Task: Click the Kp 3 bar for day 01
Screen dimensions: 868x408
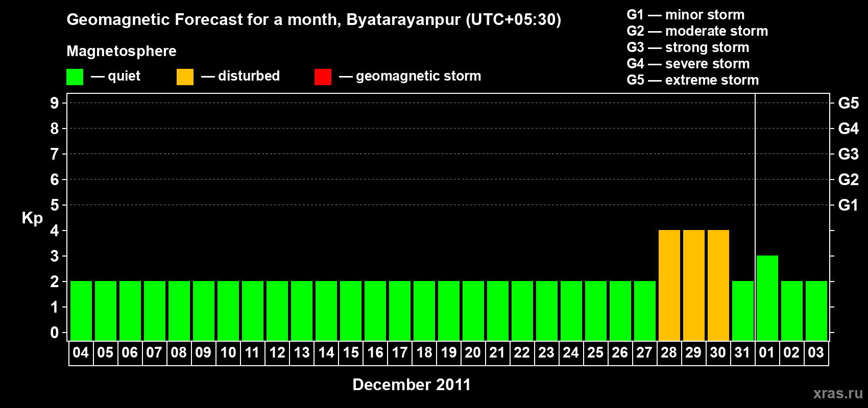Action: (767, 298)
